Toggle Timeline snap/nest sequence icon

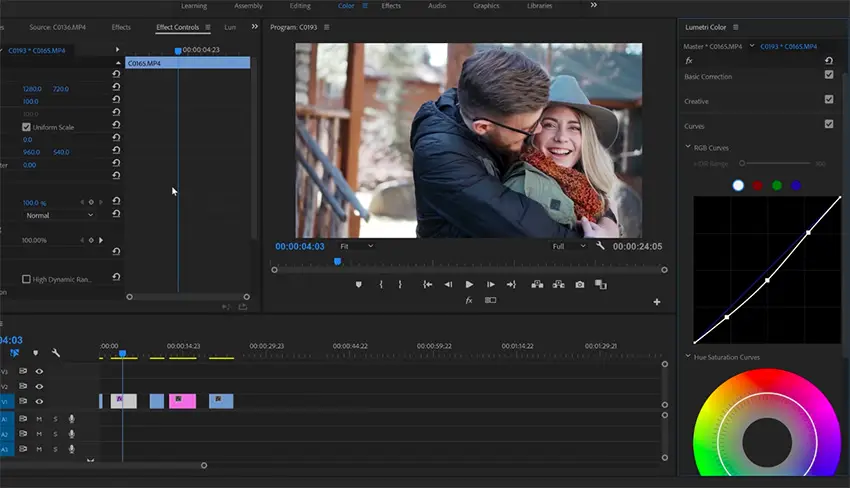[15, 353]
